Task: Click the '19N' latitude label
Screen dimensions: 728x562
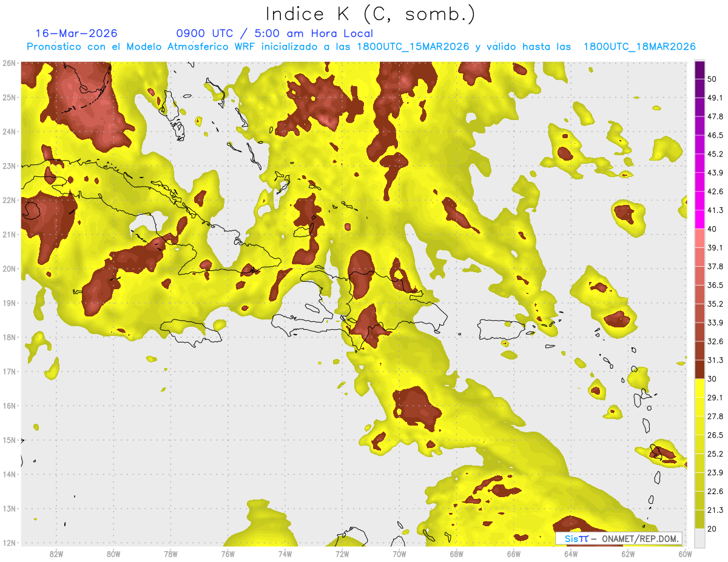Action: [9, 303]
